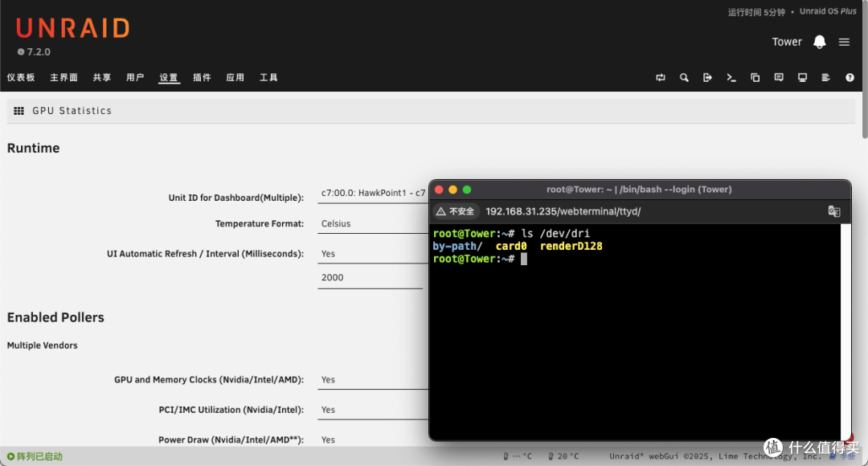Close the terminal window with the red button
The width and height of the screenshot is (868, 466).
[x=439, y=190]
